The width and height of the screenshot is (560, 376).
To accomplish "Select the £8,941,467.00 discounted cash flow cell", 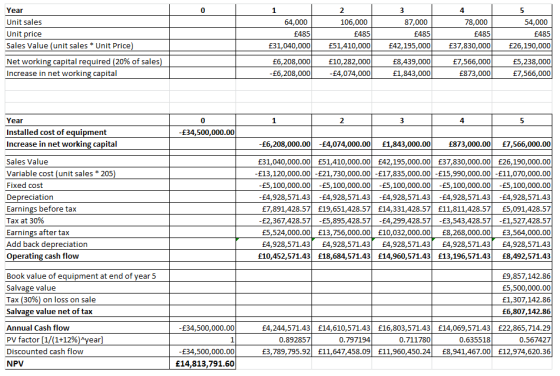I will coord(461,351).
